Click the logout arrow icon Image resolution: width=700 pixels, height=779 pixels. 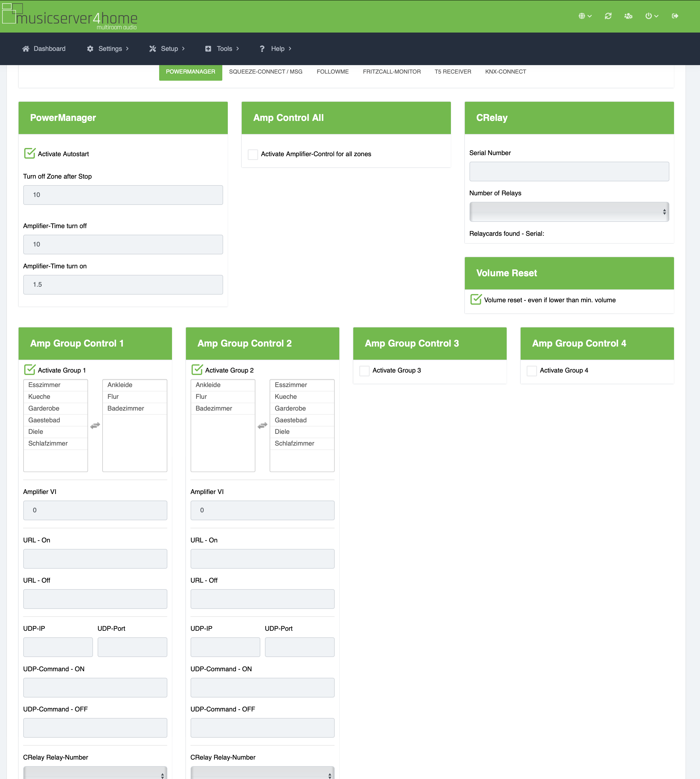click(x=675, y=16)
